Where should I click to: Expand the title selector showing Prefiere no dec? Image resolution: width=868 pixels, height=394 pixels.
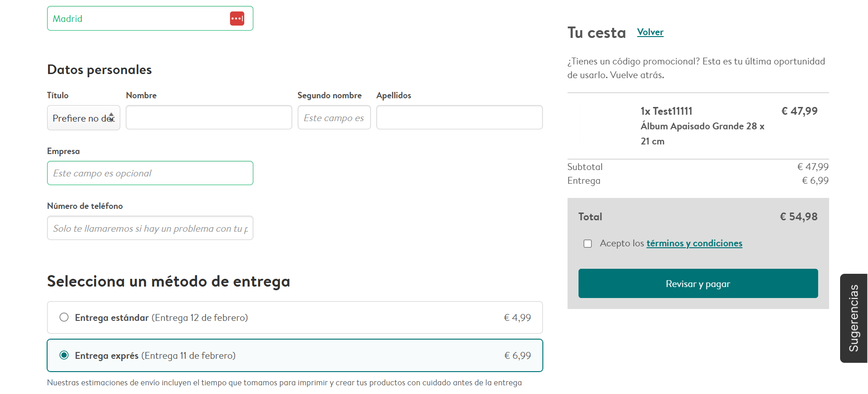83,117
